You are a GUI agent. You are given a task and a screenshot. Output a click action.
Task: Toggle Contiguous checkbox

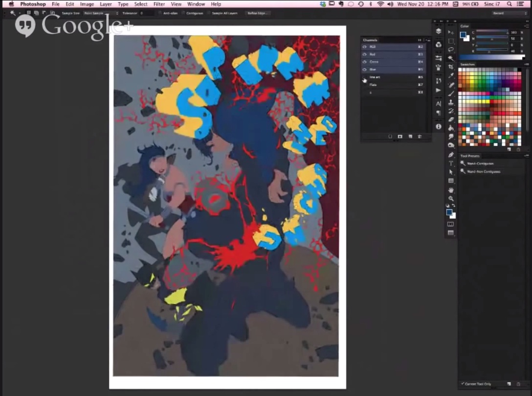(183, 13)
